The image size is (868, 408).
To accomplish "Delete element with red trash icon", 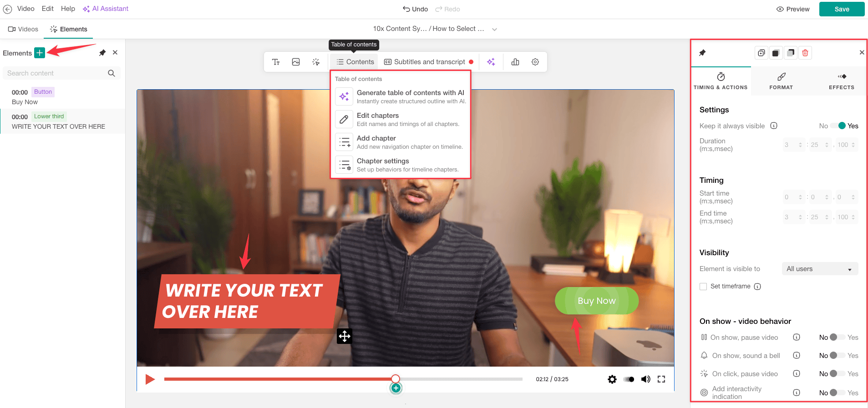I will (x=805, y=53).
